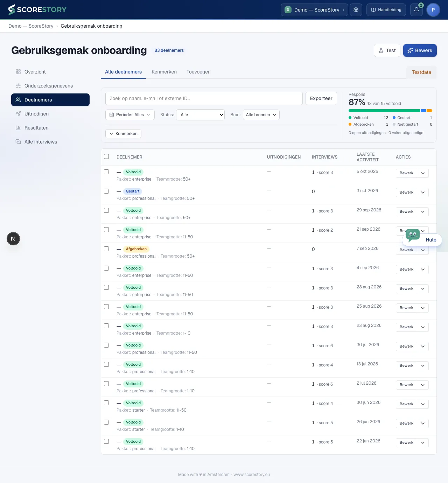Click the Handleiding book icon
Image resolution: width=448 pixels, height=483 pixels.
(x=373, y=10)
